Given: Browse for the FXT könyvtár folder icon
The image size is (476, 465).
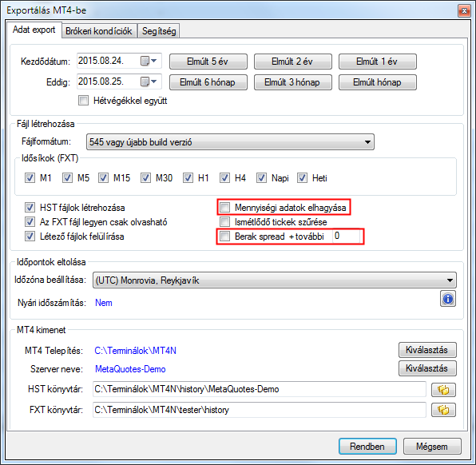Looking at the screenshot, I should pyautogui.click(x=443, y=410).
